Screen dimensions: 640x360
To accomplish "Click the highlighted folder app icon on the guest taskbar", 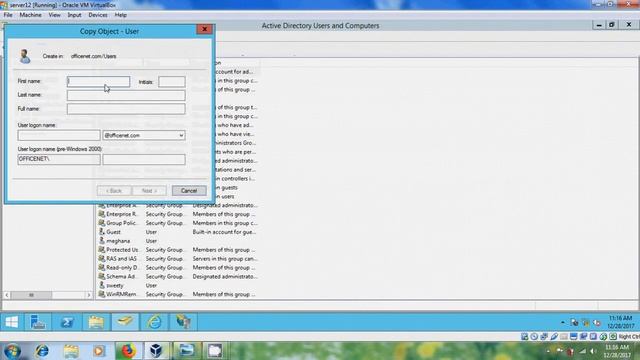I will coord(125,322).
